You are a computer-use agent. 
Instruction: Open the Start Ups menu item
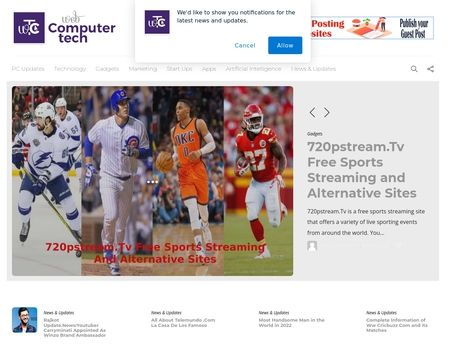179,69
